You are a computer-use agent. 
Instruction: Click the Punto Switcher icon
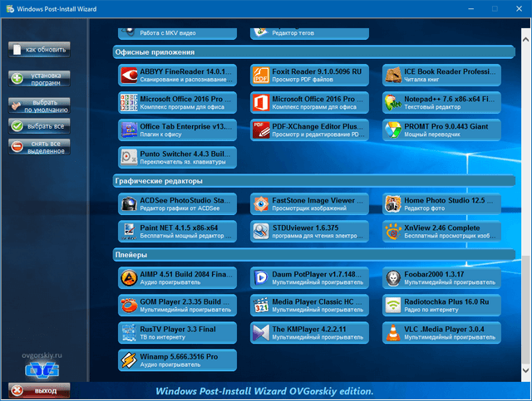(x=129, y=157)
